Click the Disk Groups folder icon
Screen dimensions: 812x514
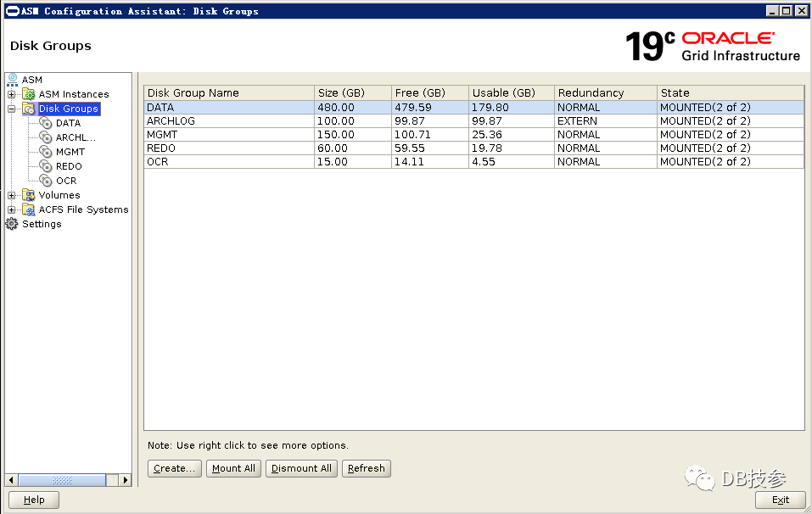pos(29,109)
